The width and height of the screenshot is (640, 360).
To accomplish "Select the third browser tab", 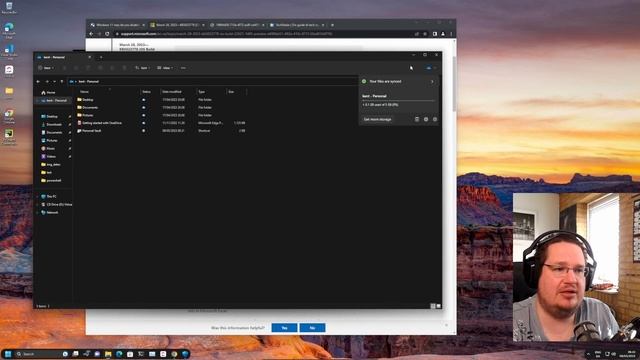I will pyautogui.click(x=237, y=25).
